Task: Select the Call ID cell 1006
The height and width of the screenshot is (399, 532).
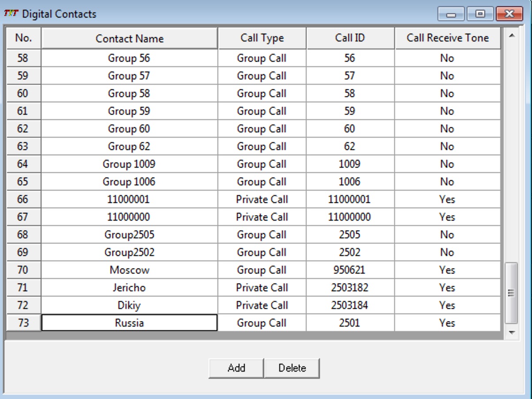Action: click(x=350, y=181)
